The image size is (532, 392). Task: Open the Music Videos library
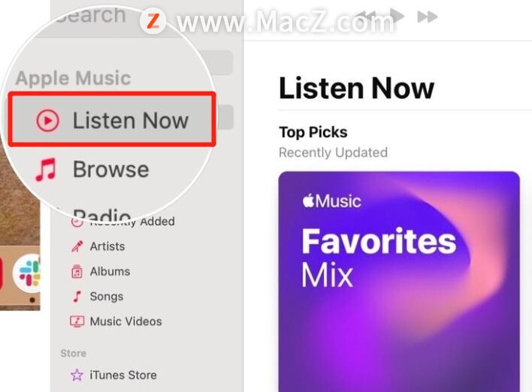coord(126,321)
